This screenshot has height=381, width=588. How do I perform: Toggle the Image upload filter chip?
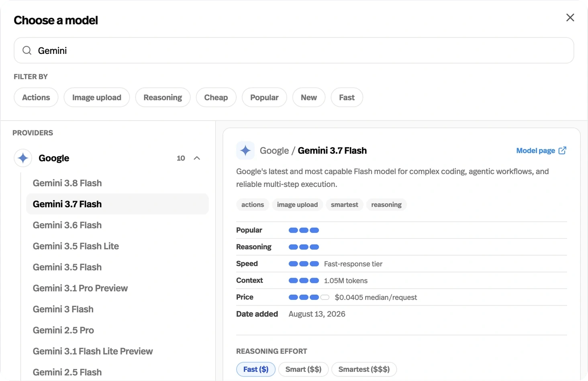coord(97,97)
